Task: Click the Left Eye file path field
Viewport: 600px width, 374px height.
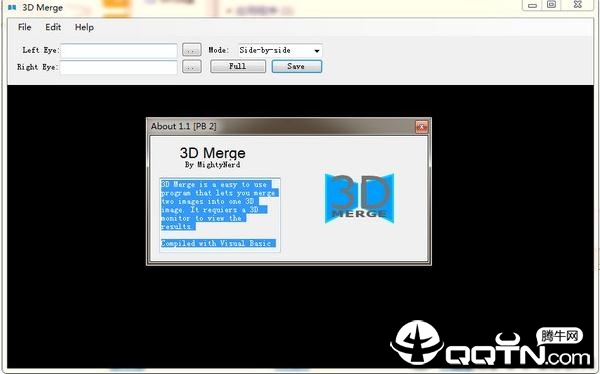Action: pyautogui.click(x=119, y=51)
